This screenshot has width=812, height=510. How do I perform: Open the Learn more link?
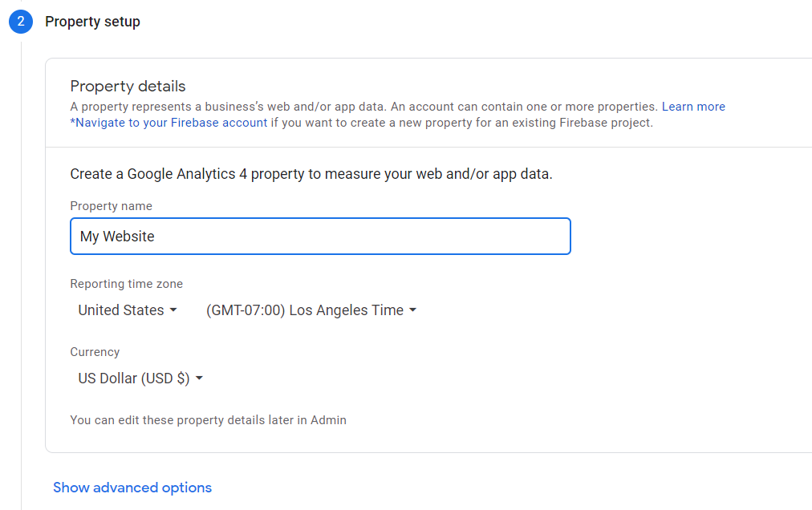[693, 107]
